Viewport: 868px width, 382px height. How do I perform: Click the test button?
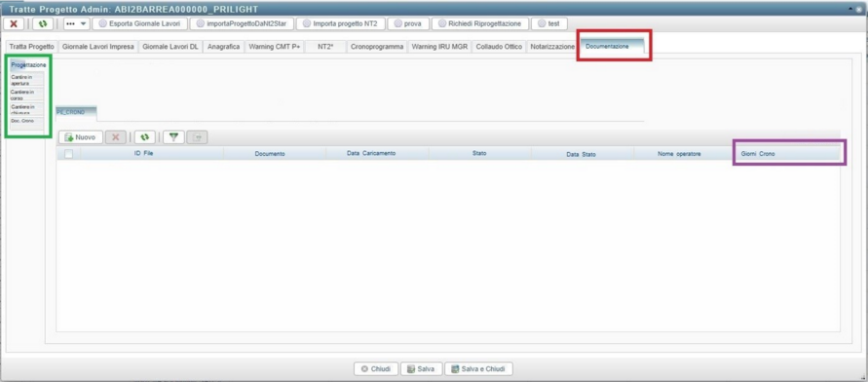[549, 23]
